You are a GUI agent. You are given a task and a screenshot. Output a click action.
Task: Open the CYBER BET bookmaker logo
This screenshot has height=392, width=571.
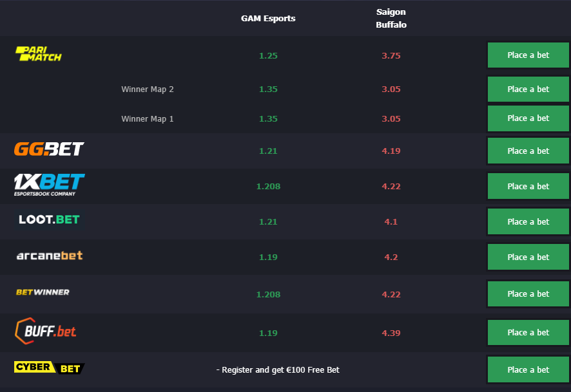click(x=50, y=368)
